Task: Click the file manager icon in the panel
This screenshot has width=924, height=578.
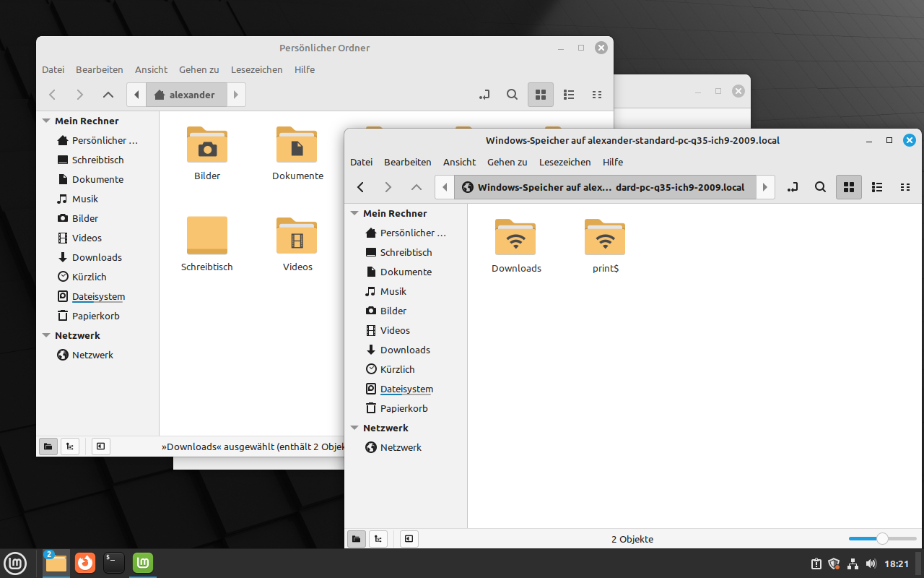Action: tap(56, 563)
